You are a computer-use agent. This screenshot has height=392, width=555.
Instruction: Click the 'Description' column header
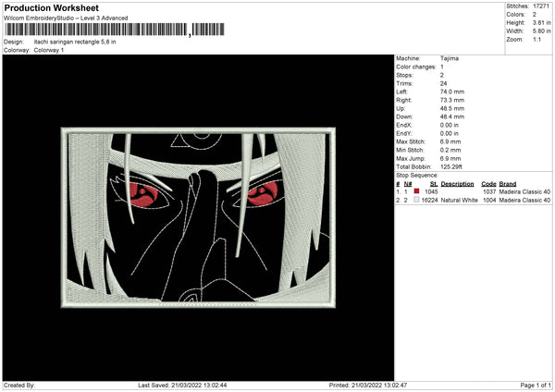pyautogui.click(x=457, y=184)
